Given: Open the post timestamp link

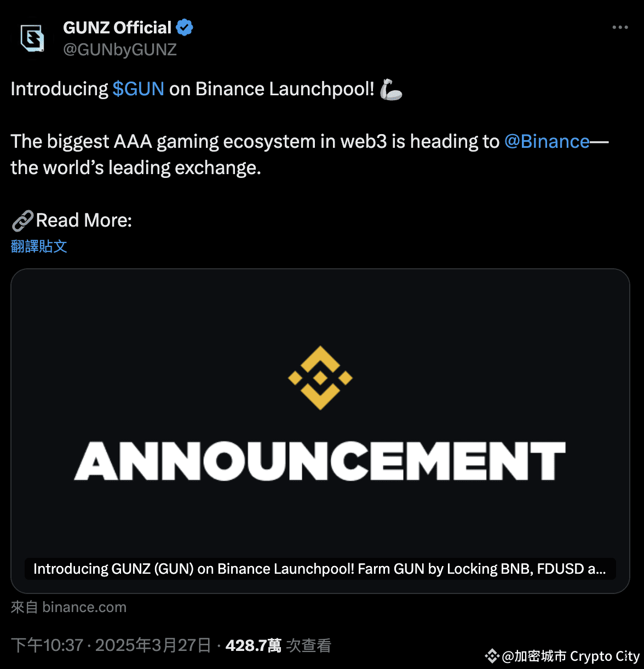Looking at the screenshot, I should click(110, 645).
